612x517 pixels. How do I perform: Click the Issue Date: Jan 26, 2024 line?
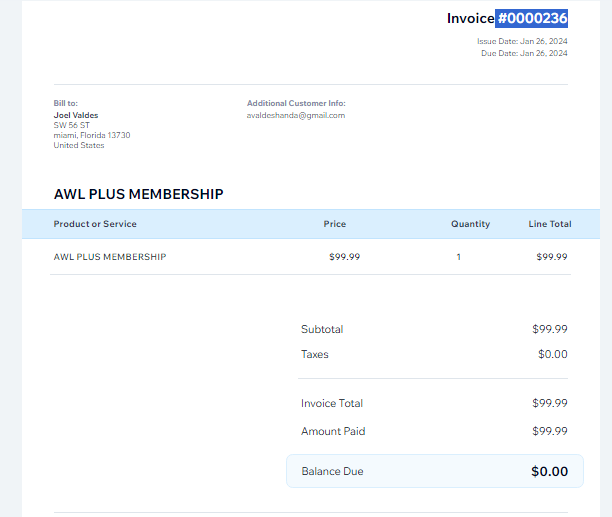tap(522, 41)
